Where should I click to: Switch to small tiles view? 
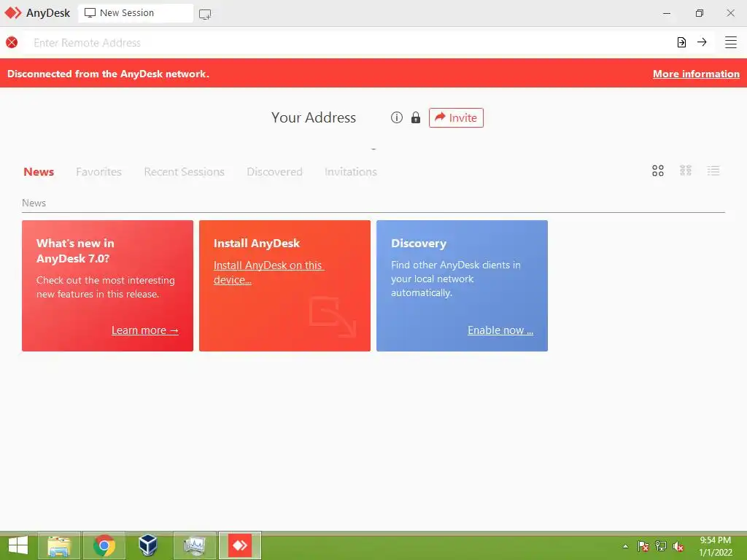click(x=686, y=171)
